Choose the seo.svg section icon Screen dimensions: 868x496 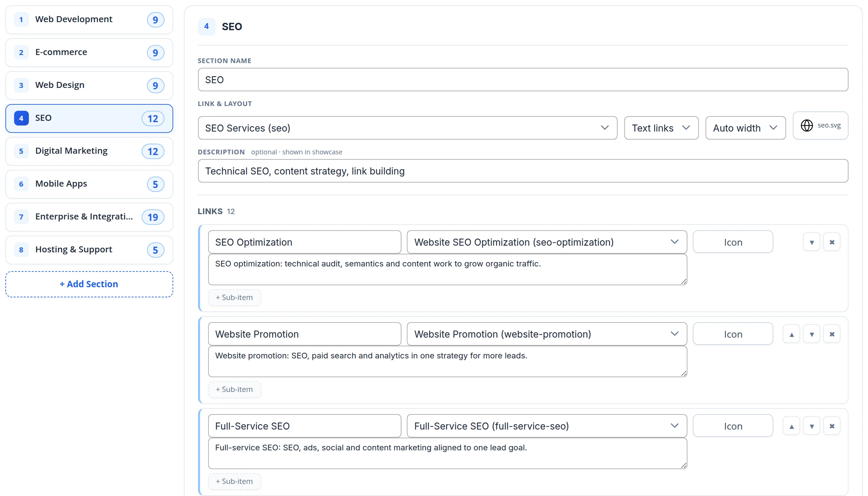coord(820,126)
